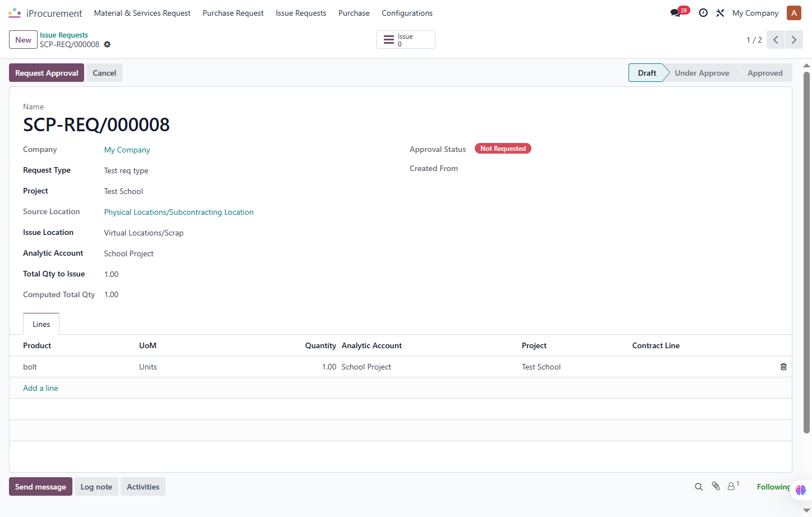
Task: Attach a file using the paperclip icon
Action: click(x=715, y=486)
